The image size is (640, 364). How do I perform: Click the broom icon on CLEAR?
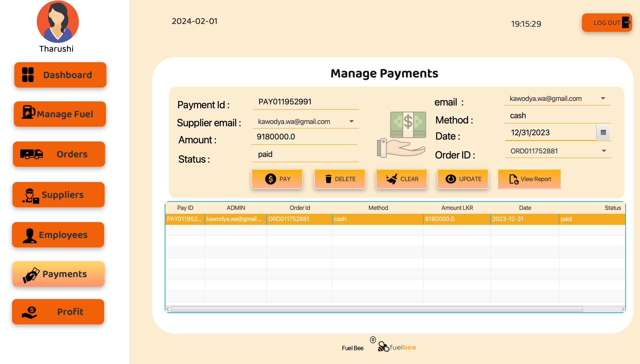pyautogui.click(x=391, y=179)
